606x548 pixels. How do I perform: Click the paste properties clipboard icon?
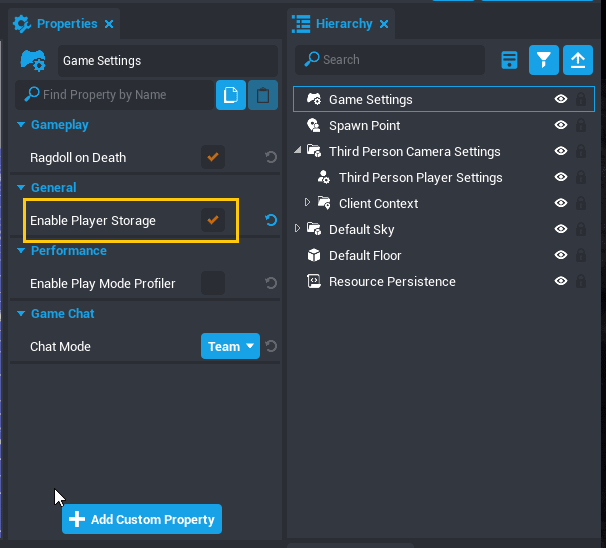262,95
